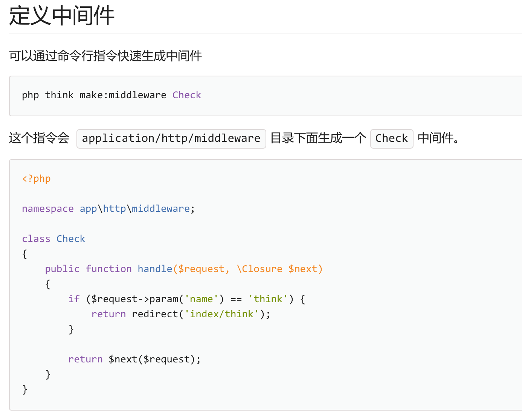Click the Check class name after class
The image size is (522, 420).
tap(71, 239)
